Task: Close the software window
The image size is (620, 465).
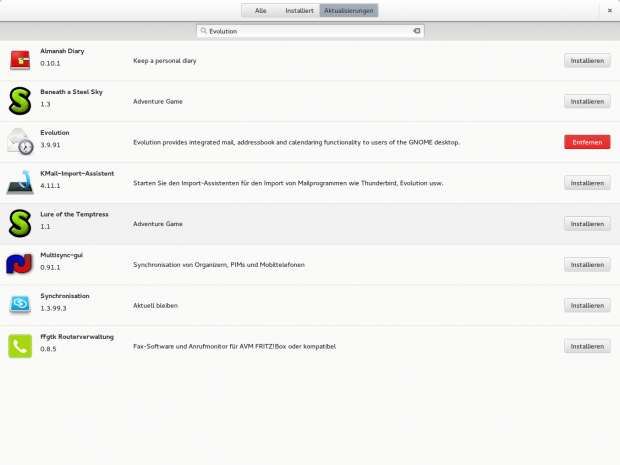Action: 609,10
